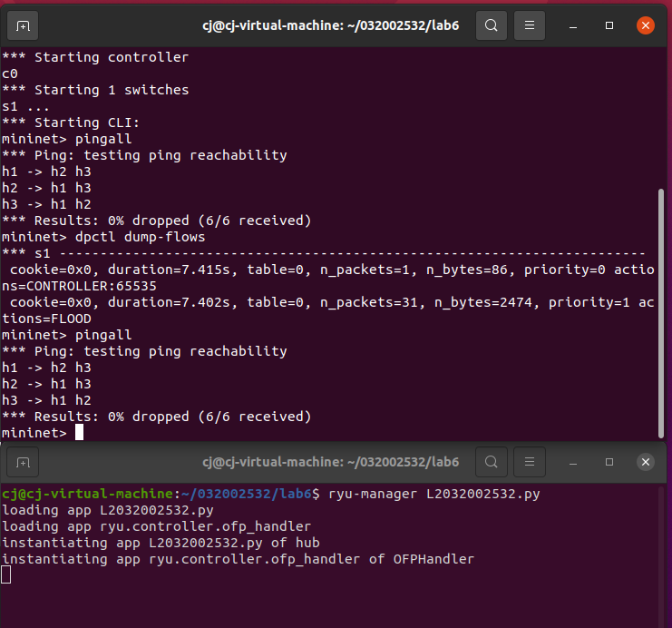Viewport: 672px width, 628px height.
Task: Click the top terminal title text
Action: coord(330,25)
